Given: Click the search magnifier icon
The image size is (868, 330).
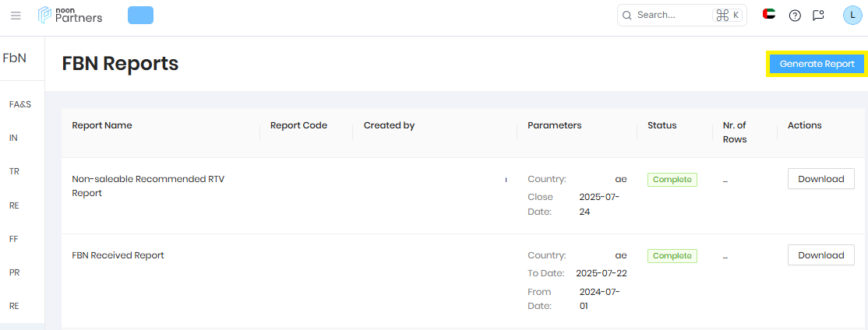Looking at the screenshot, I should pyautogui.click(x=627, y=16).
